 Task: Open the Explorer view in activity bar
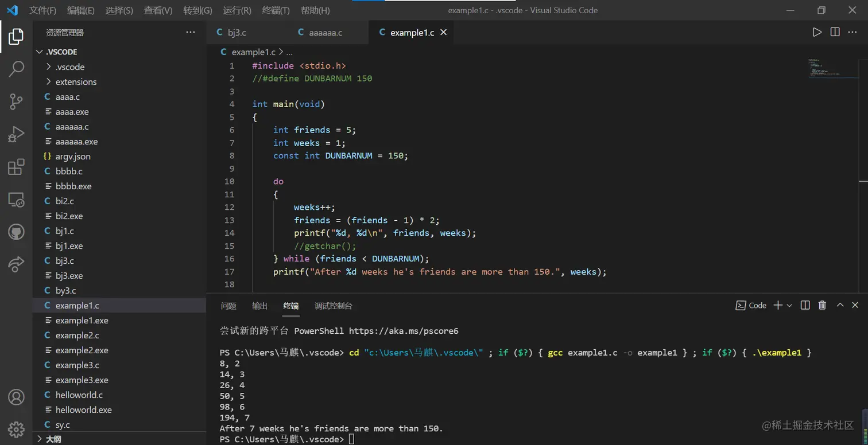coord(16,37)
